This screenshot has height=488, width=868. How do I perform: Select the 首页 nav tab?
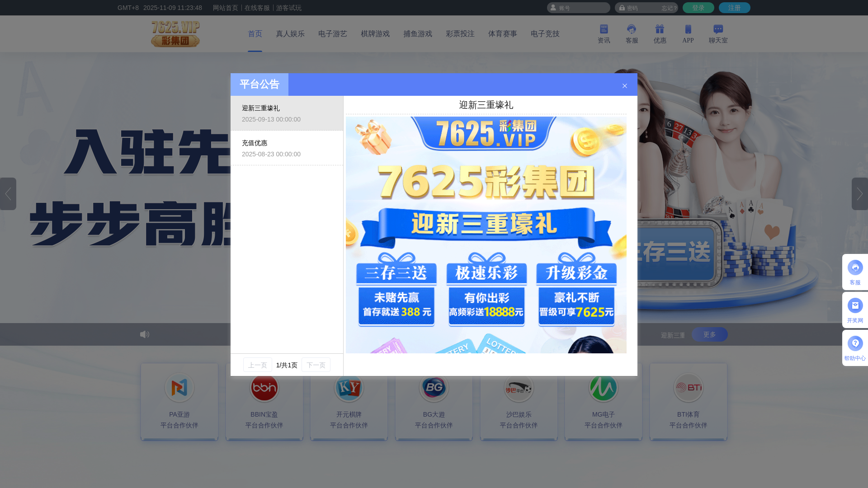tap(255, 34)
